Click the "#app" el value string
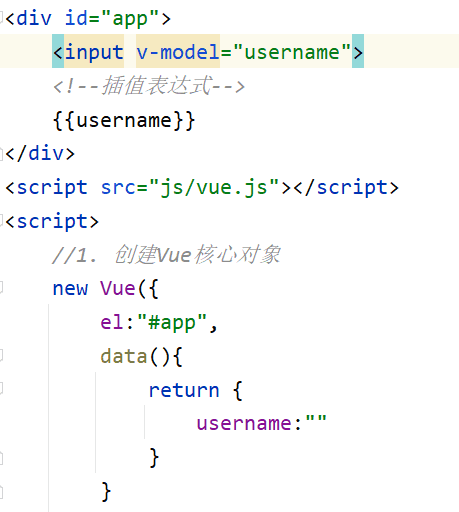Screen dimensions: 459x512 pyautogui.click(x=172, y=322)
